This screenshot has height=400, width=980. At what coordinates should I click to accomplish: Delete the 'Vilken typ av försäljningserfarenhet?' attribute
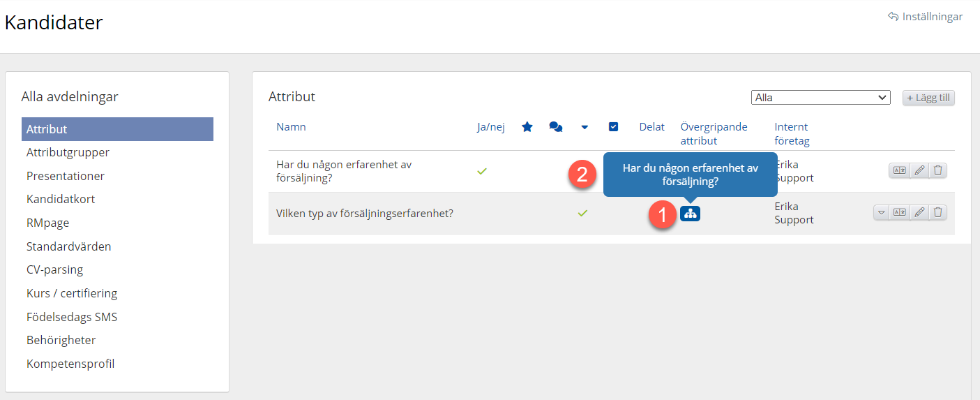pos(938,213)
